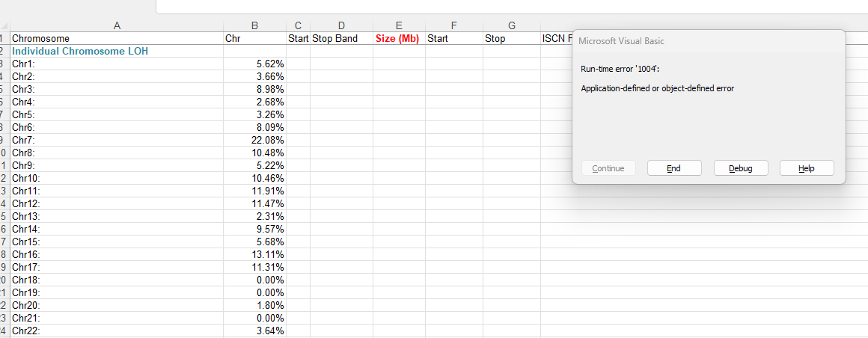The image size is (868, 338).
Task: Select the 2.31% value cell
Action: 254,216
